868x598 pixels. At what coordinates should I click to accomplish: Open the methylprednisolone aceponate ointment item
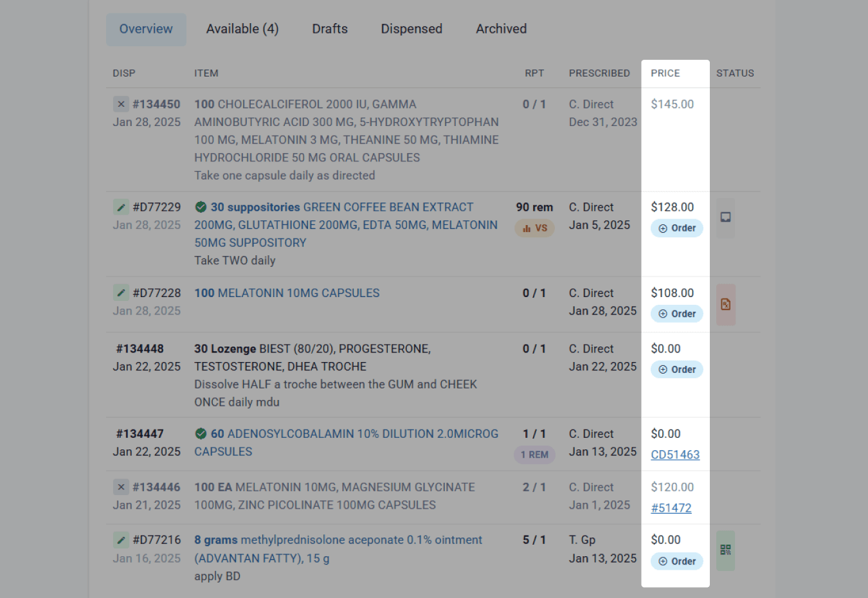tap(338, 549)
